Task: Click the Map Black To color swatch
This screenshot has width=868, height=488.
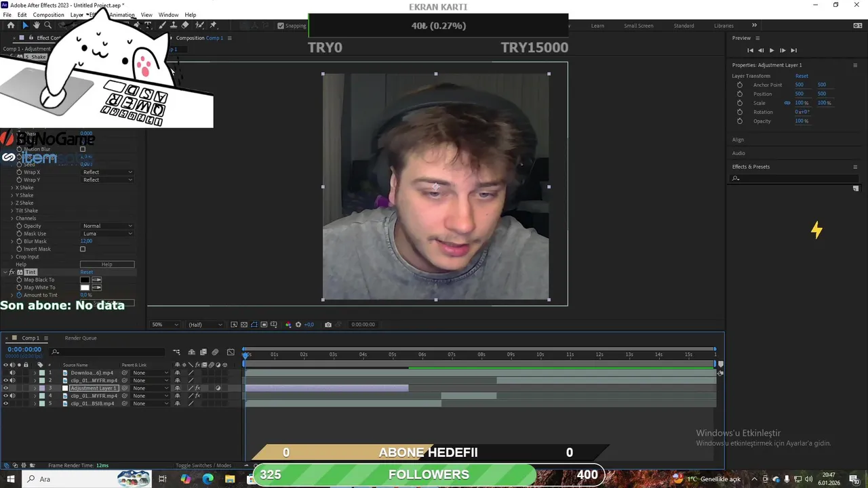Action: [85, 280]
